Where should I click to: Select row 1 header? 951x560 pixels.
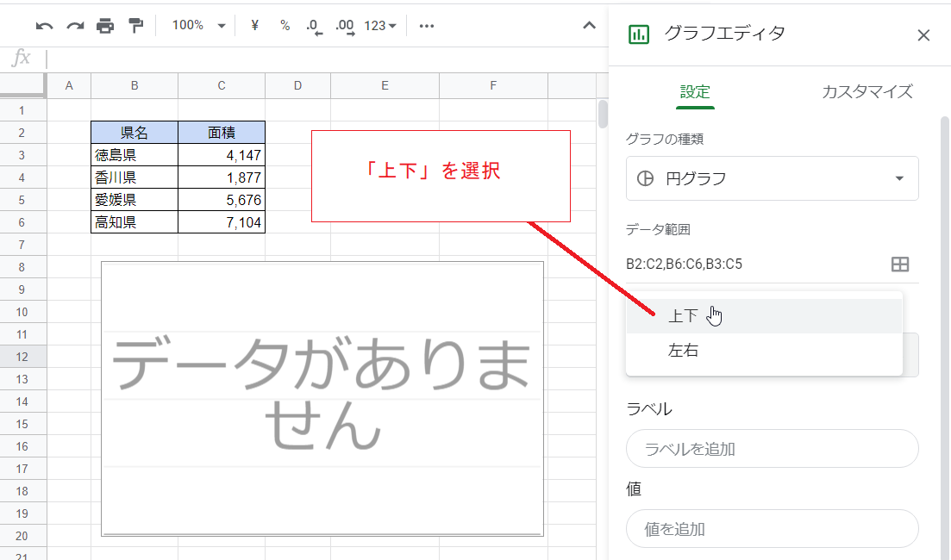point(22,110)
